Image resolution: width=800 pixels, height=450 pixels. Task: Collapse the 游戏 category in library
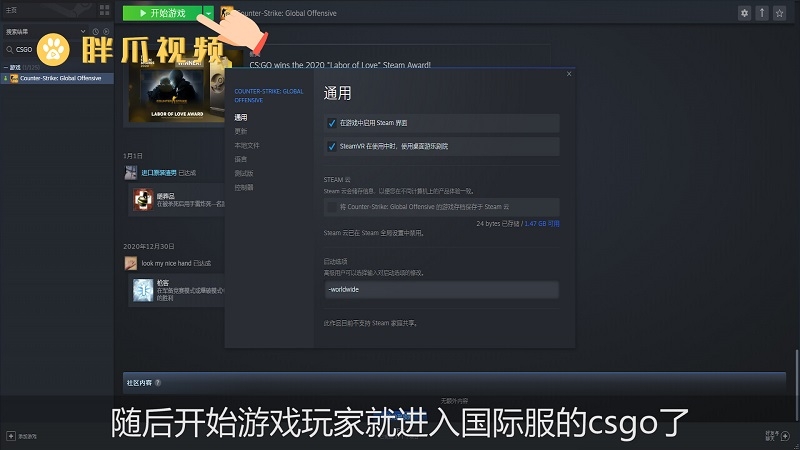point(6,67)
